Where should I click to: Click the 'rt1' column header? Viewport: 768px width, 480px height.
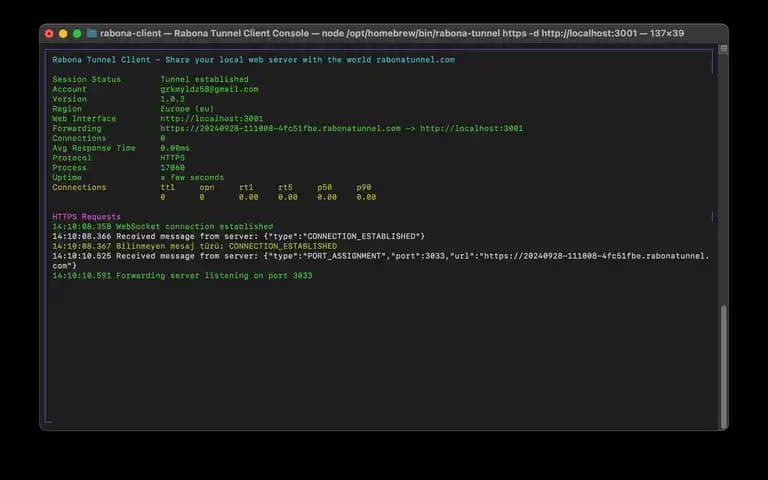[x=246, y=187]
